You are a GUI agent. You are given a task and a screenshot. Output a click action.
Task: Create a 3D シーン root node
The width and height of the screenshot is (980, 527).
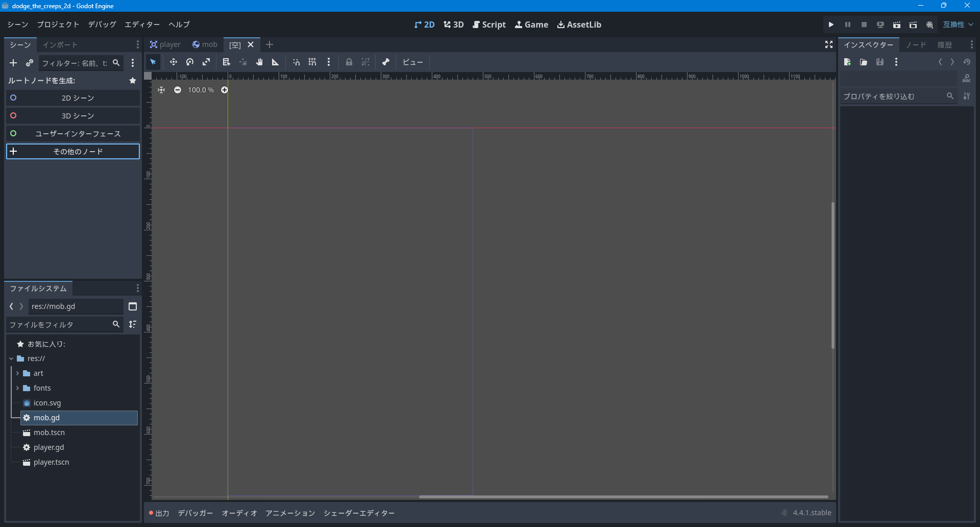pyautogui.click(x=73, y=116)
